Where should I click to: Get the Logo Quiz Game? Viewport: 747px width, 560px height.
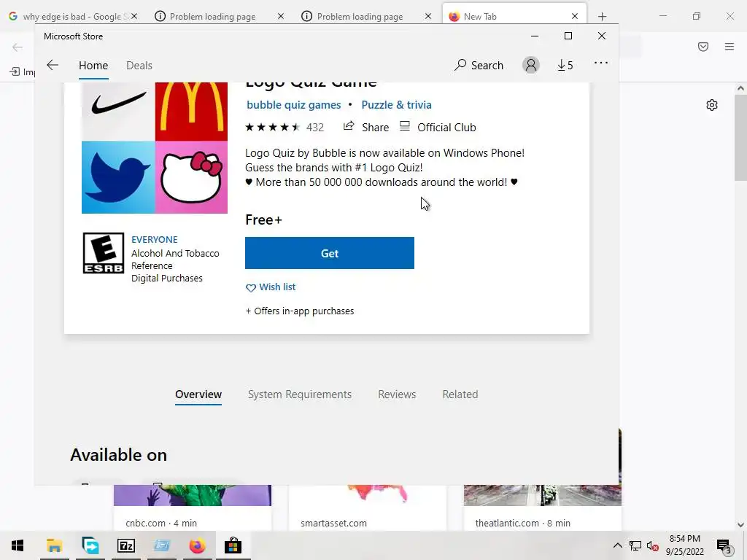click(x=329, y=253)
